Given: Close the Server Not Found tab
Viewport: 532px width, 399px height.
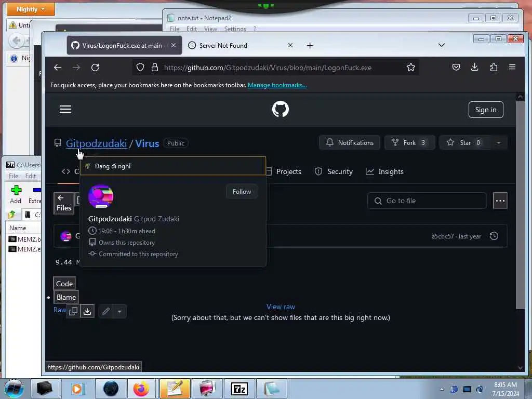Looking at the screenshot, I should tap(290, 45).
